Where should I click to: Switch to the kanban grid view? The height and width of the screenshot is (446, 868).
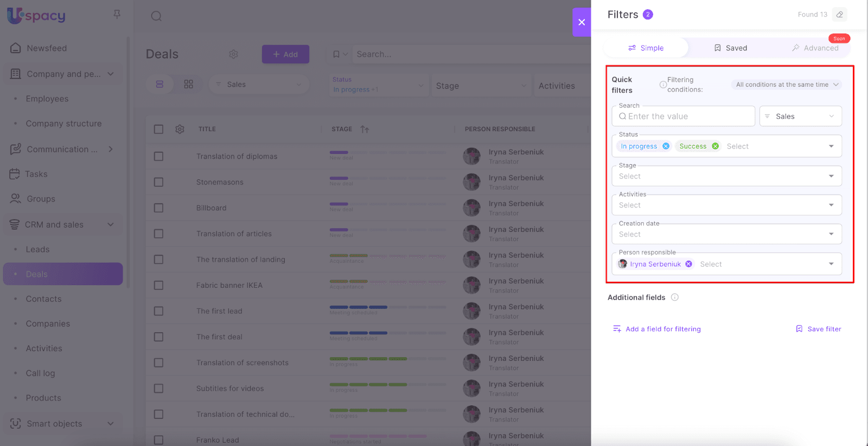188,85
